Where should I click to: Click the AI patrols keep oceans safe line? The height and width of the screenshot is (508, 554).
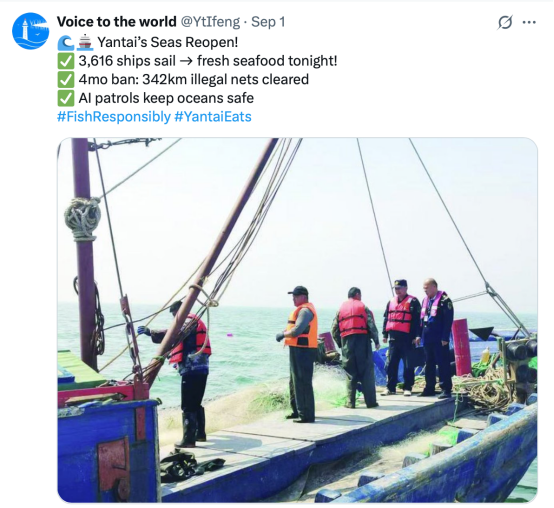pos(166,99)
